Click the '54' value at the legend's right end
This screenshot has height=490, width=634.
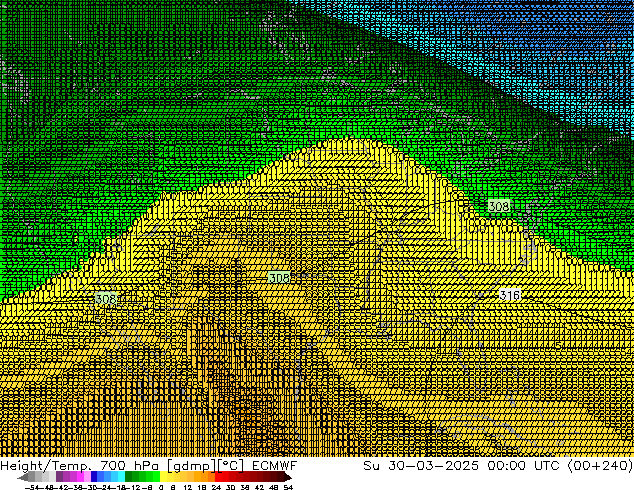pos(288,487)
